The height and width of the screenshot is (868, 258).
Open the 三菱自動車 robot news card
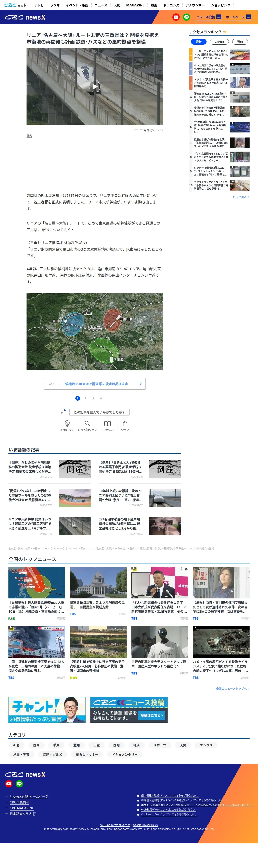click(x=160, y=651)
